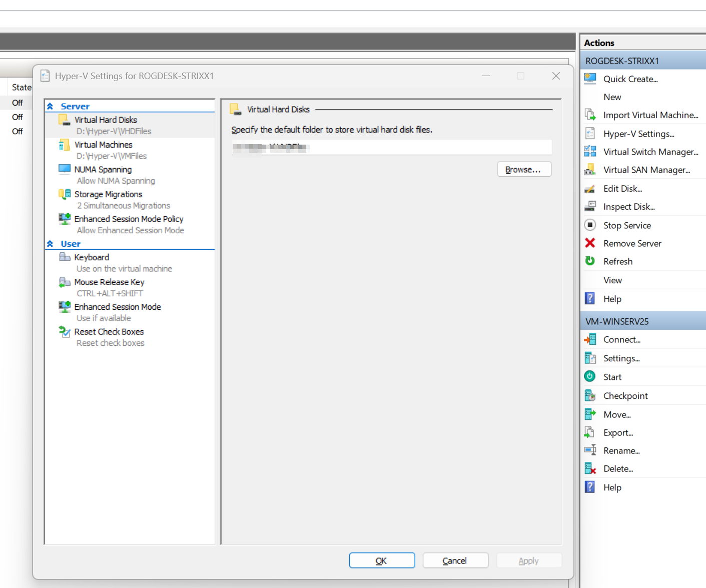
Task: Click the Help icon under VM-WINSERV25 actions
Action: (590, 487)
